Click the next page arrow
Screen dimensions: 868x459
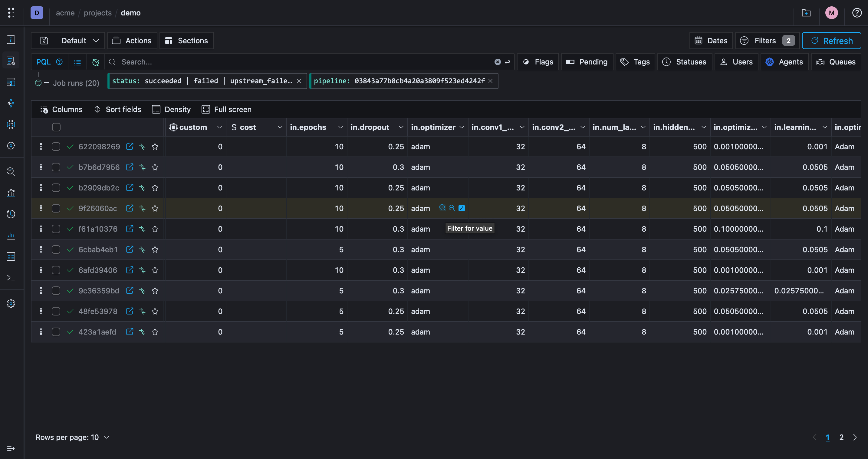(855, 437)
